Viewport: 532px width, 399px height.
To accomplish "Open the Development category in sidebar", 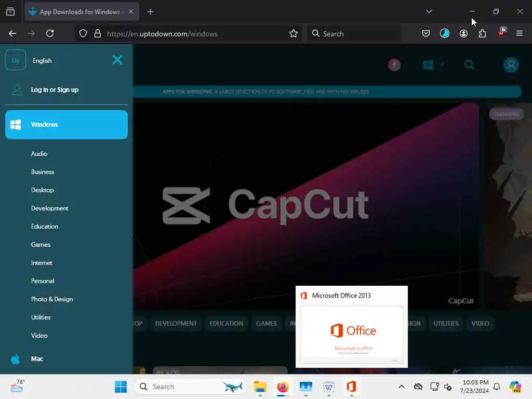I will pyautogui.click(x=49, y=208).
